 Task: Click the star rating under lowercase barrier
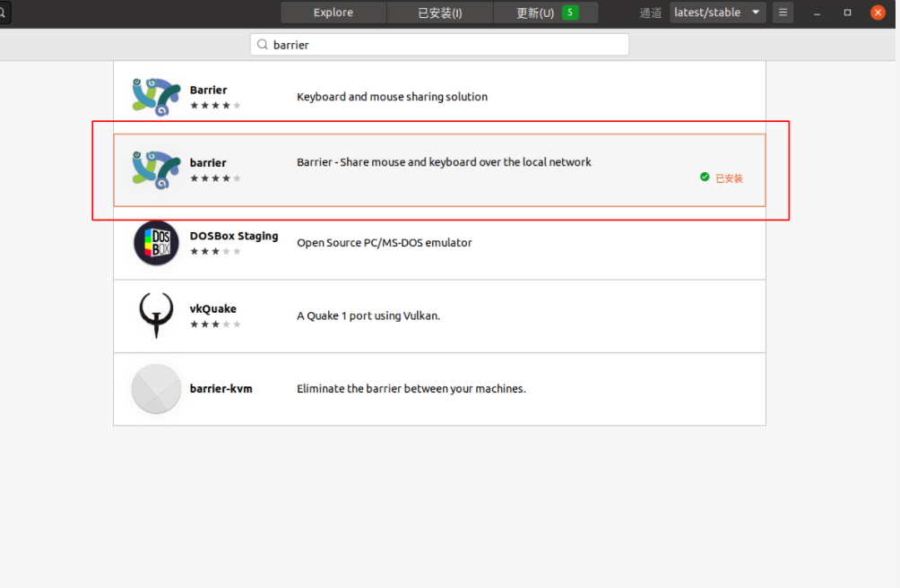(215, 178)
